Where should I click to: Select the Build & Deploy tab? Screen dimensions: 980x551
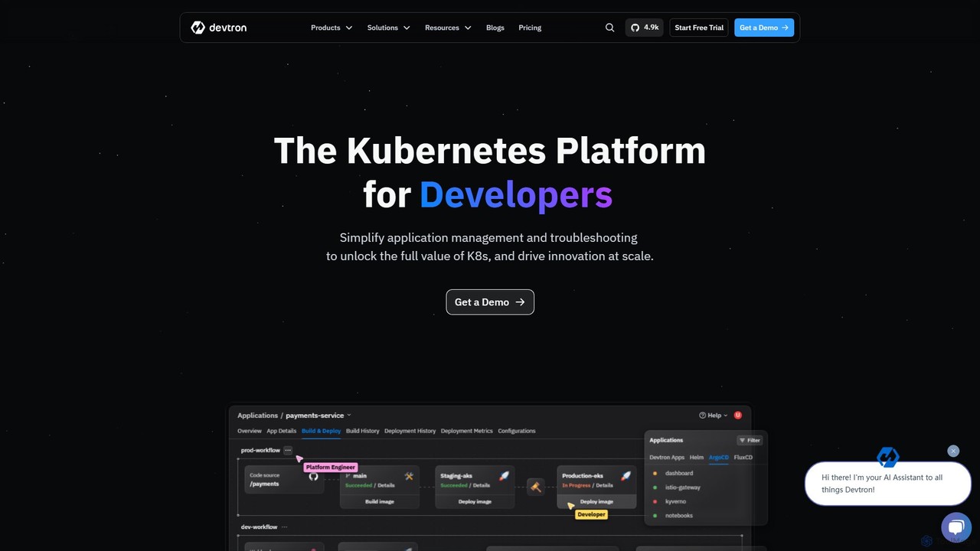pos(321,431)
